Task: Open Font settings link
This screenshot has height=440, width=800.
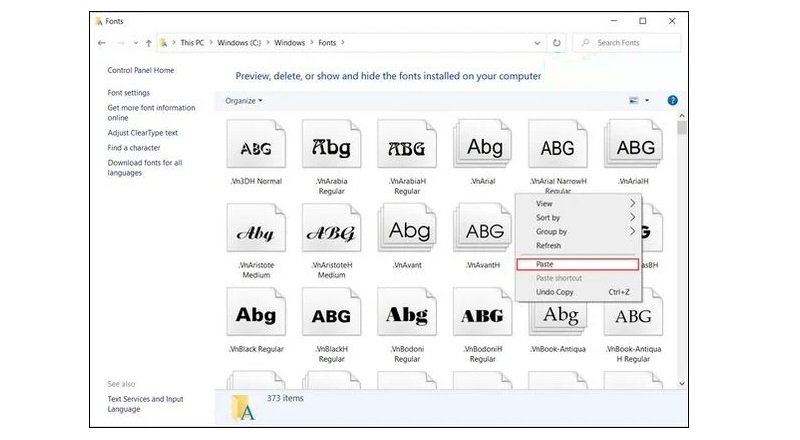Action: pos(129,93)
